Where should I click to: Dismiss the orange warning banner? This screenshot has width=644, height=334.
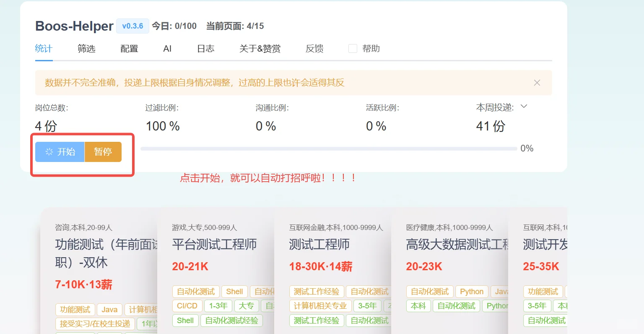pyautogui.click(x=537, y=83)
